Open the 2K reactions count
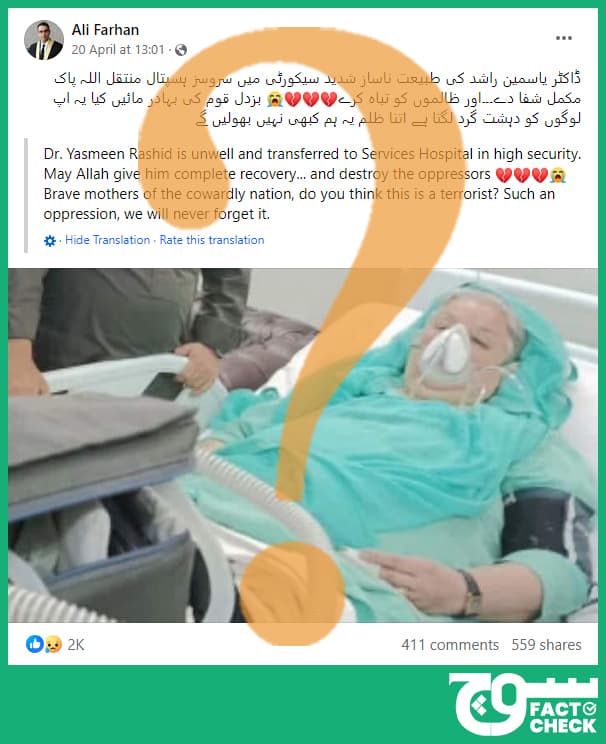606x744 pixels. [x=76, y=644]
